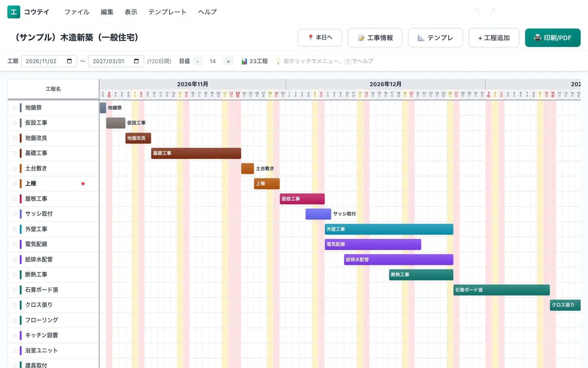Click color marker of 屋根工事 row
This screenshot has width=588, height=368.
21,199
